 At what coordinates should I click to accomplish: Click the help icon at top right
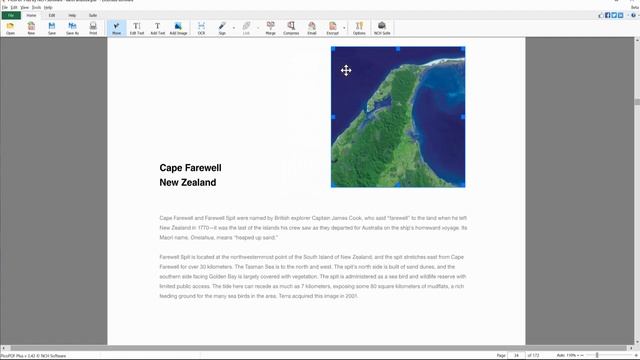click(x=633, y=15)
